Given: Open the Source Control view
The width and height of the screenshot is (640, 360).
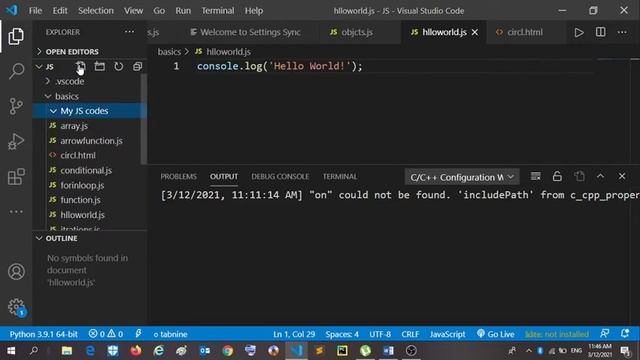Looking at the screenshot, I should (16, 106).
